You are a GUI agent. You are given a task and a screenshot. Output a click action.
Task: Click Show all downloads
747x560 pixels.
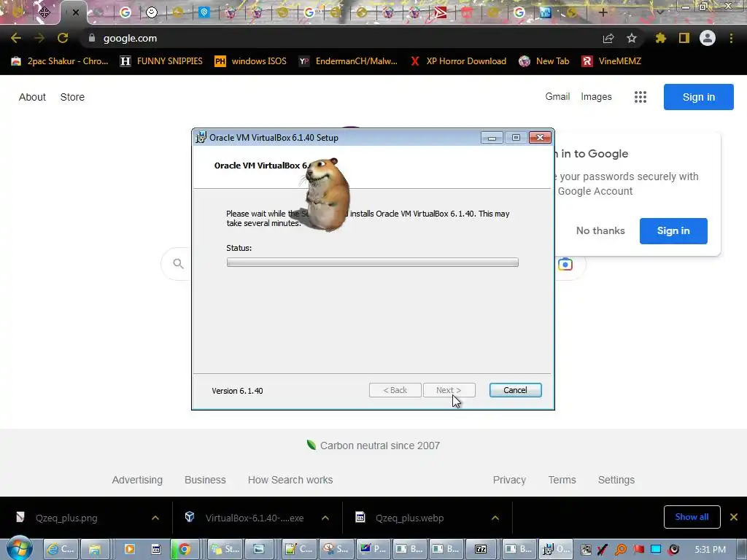(692, 517)
